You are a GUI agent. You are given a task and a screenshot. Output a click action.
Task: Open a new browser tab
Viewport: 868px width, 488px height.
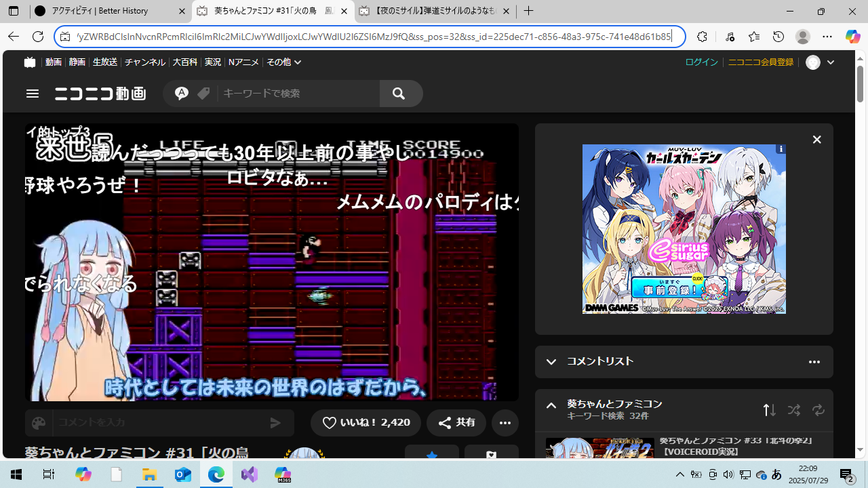(529, 12)
